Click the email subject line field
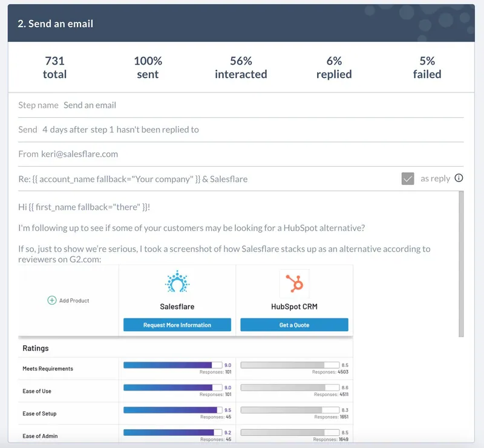The image size is (484, 448). (x=133, y=179)
